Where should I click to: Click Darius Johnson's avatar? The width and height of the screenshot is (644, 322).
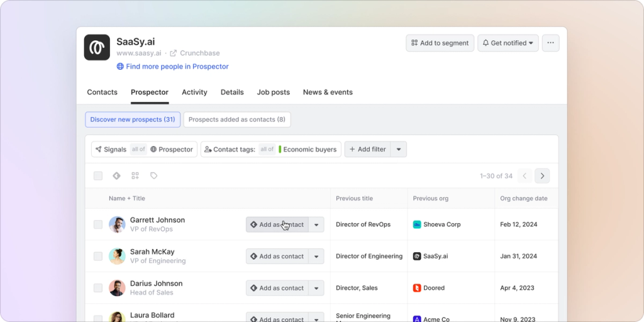tap(117, 288)
